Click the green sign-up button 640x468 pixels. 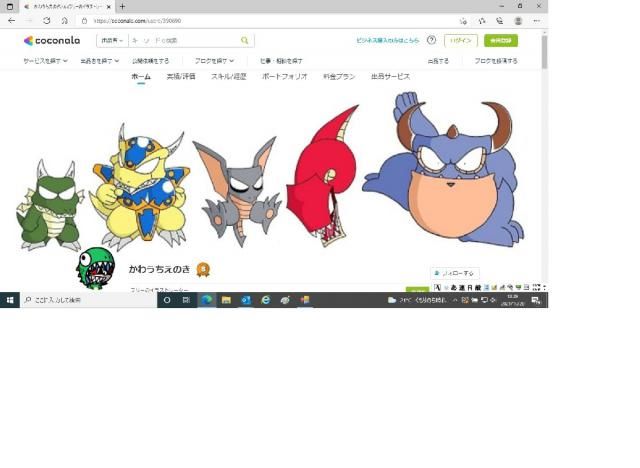click(x=501, y=40)
